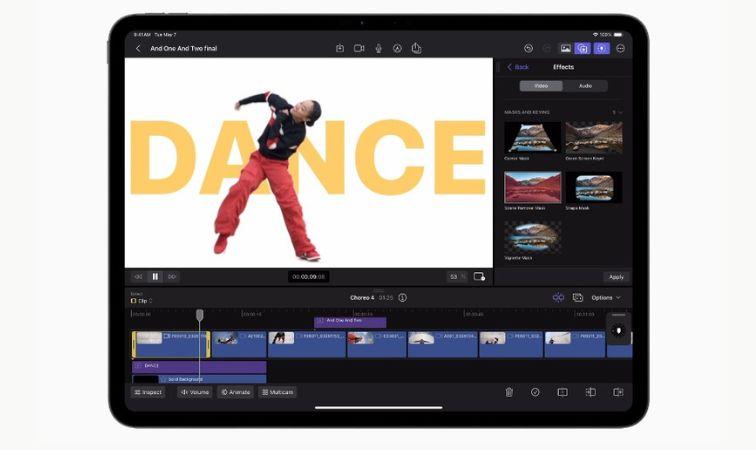Select the fourth clip with the red dancer thumbnail
756x450 pixels.
tap(377, 344)
